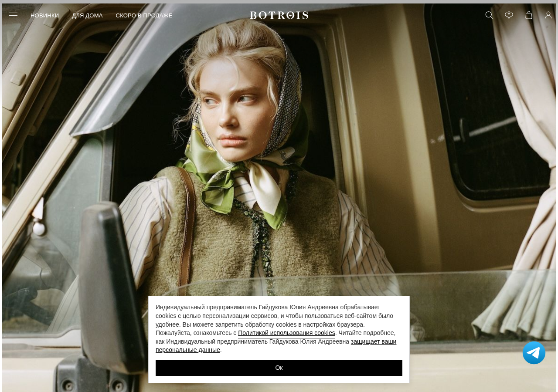558x392 pixels.
Task: Open the shopping bag icon
Action: (x=529, y=15)
